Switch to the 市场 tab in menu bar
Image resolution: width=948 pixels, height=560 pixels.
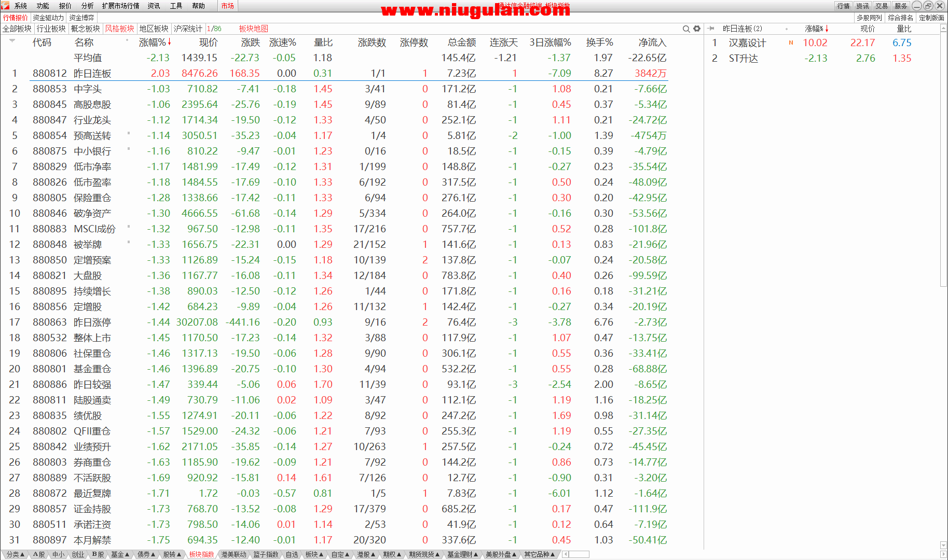click(x=227, y=6)
